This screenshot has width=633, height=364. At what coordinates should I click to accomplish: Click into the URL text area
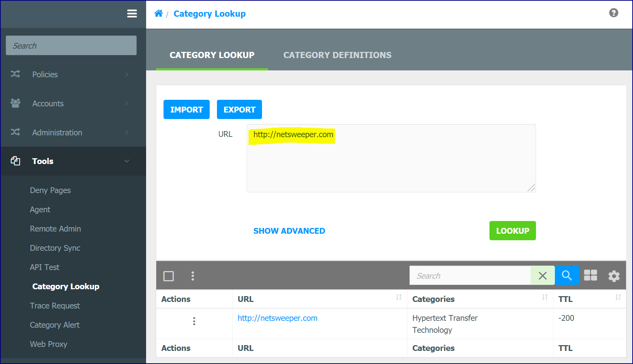(391, 158)
